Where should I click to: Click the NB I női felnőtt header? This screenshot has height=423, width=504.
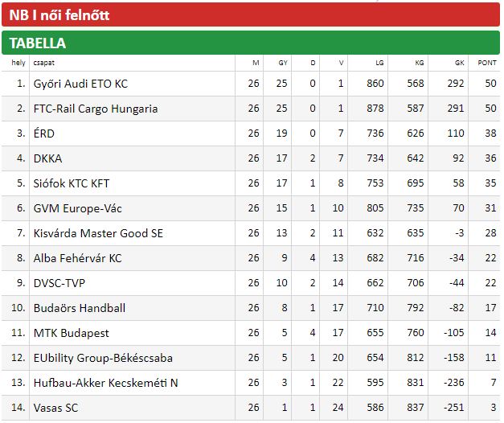point(60,15)
